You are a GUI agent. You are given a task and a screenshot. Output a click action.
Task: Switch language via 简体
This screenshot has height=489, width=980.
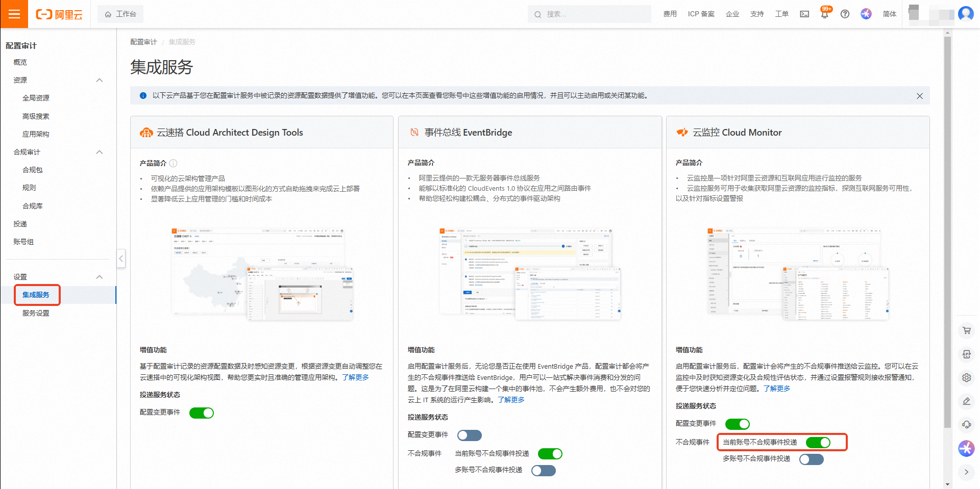[890, 14]
